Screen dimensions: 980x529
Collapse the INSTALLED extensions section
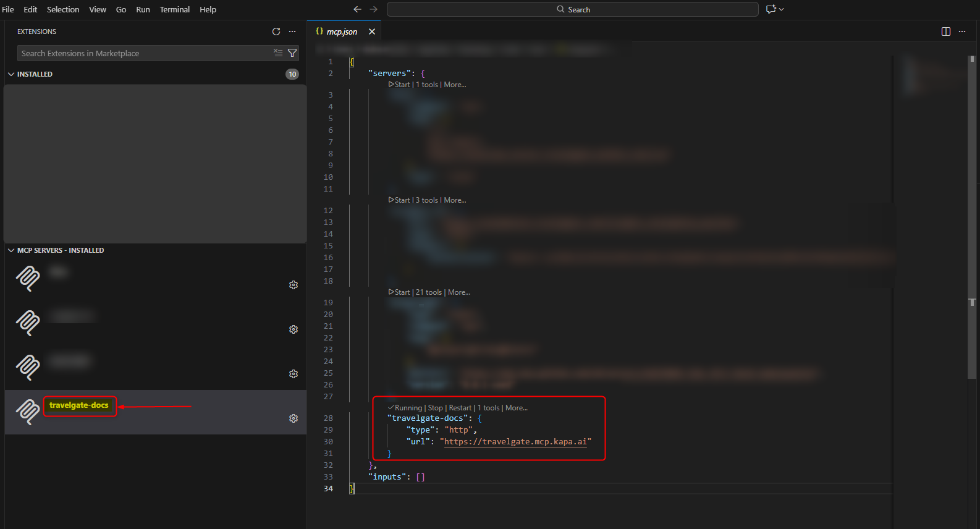coord(11,74)
